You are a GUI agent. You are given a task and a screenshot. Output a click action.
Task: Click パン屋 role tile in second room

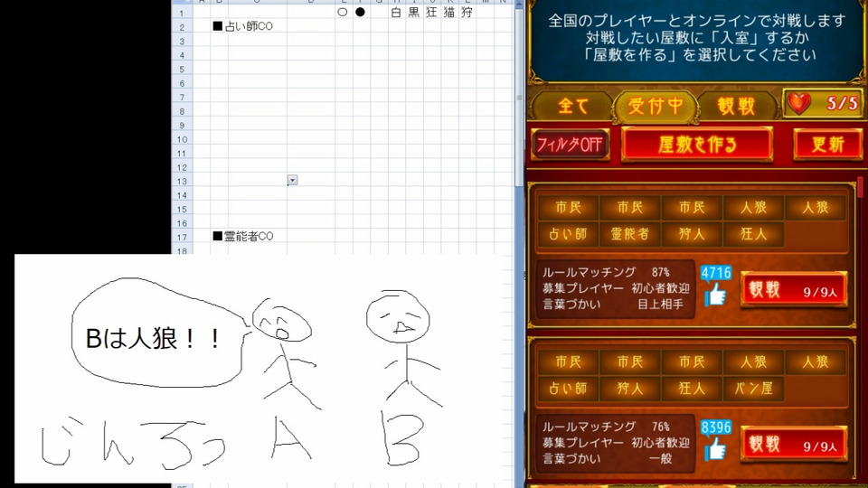[x=753, y=388]
